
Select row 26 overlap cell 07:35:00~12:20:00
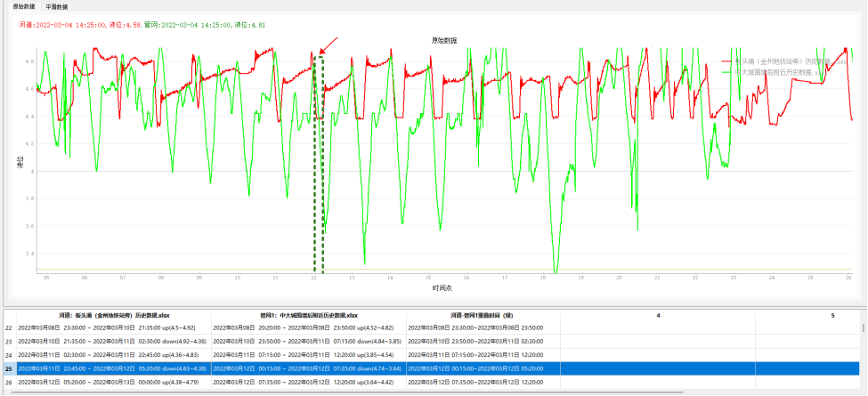483,382
